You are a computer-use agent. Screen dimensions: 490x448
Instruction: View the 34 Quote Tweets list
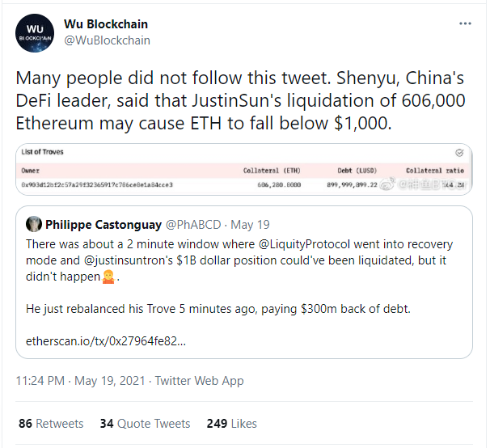click(x=145, y=424)
